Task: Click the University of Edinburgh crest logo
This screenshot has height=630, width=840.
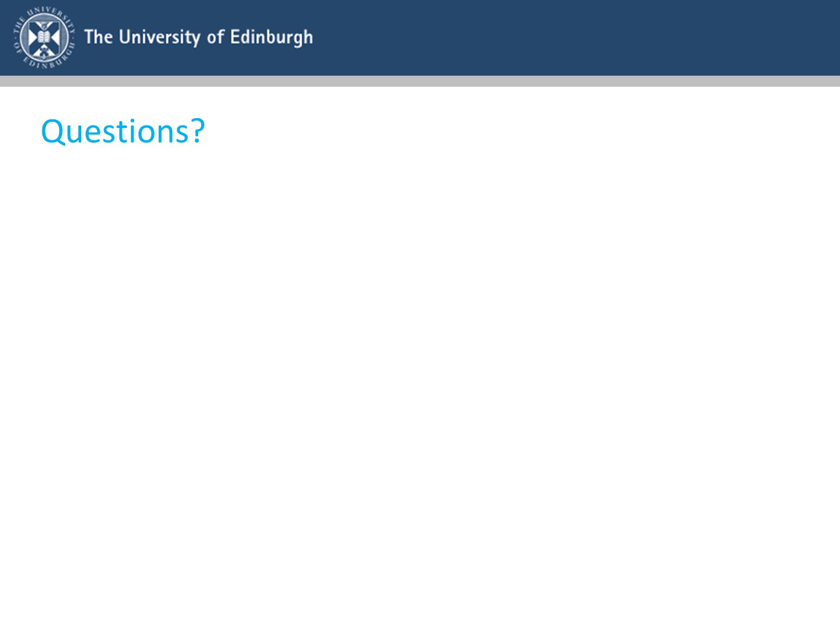Action: click(44, 37)
